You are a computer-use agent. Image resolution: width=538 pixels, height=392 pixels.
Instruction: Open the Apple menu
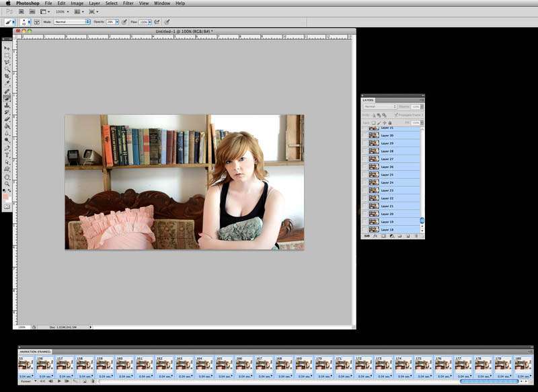(x=8, y=3)
